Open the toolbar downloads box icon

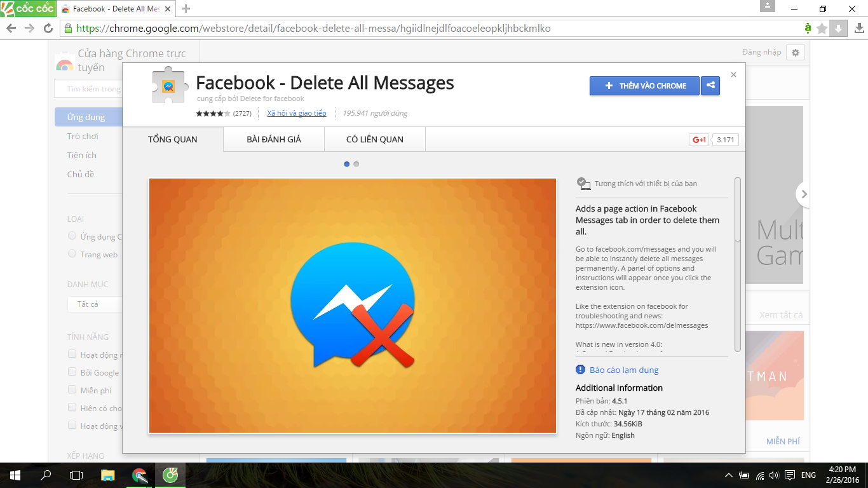838,28
